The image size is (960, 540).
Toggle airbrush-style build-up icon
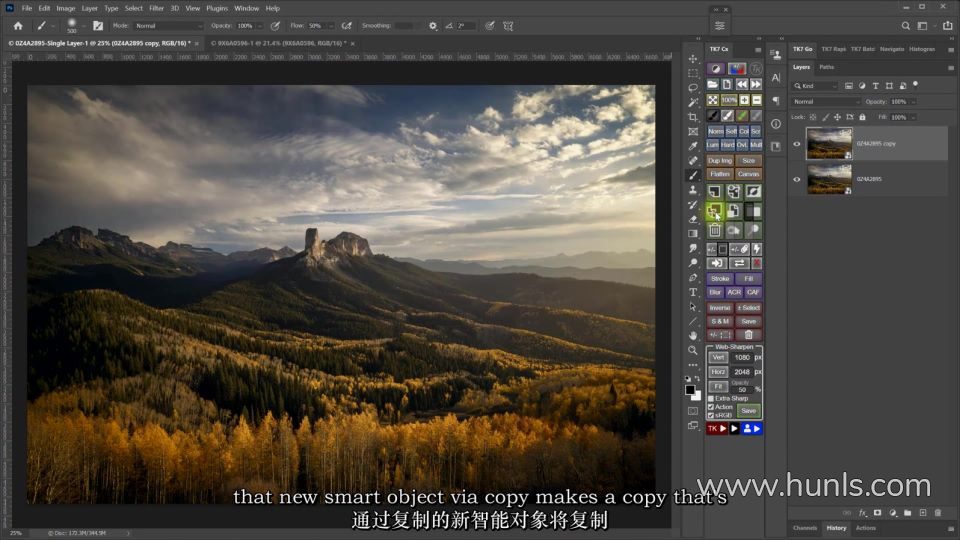tap(347, 26)
